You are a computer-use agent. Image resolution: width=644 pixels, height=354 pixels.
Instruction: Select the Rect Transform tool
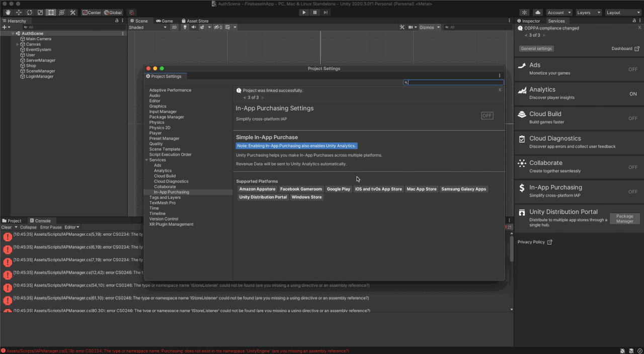pyautogui.click(x=51, y=13)
